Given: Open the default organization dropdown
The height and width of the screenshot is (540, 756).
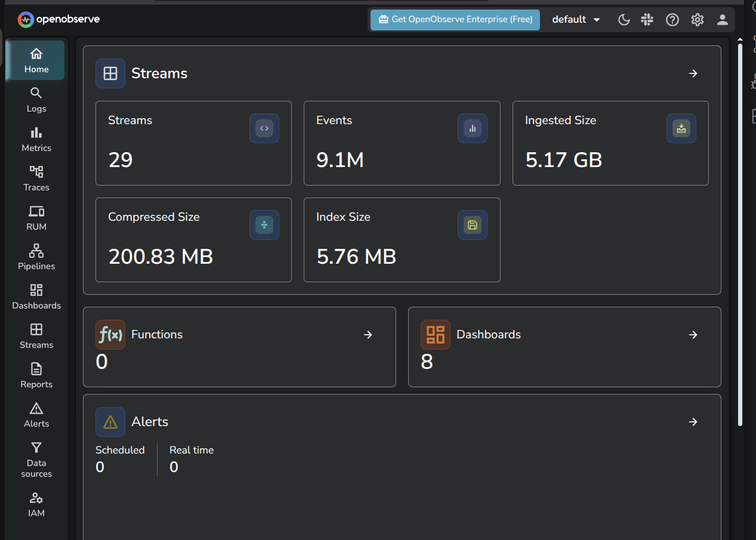Looking at the screenshot, I should pyautogui.click(x=576, y=19).
